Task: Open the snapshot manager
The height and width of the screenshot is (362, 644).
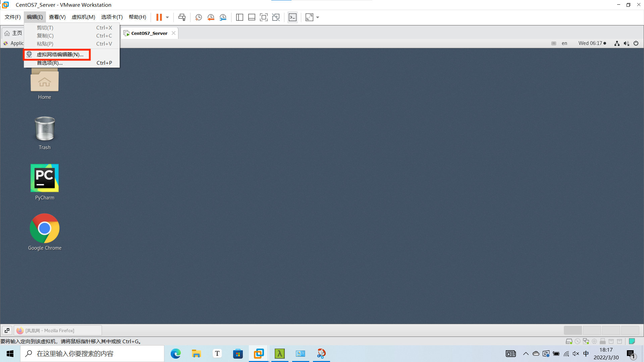Action: click(223, 17)
